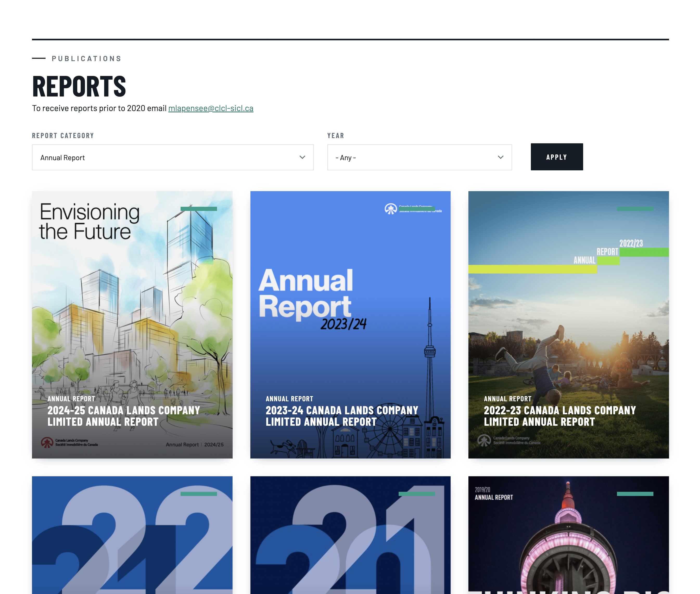Click the Report Category chevron arrow

tap(302, 157)
